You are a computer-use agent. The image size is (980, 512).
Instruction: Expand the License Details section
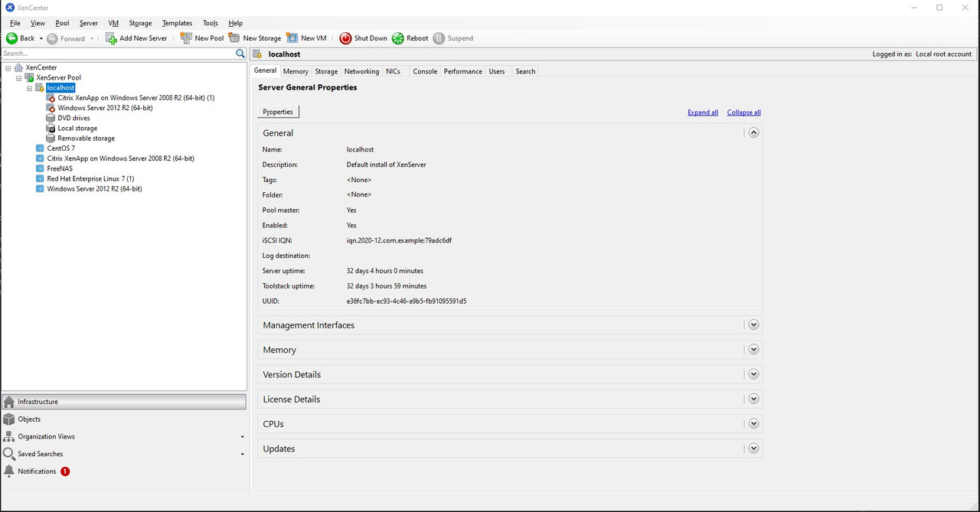(753, 399)
